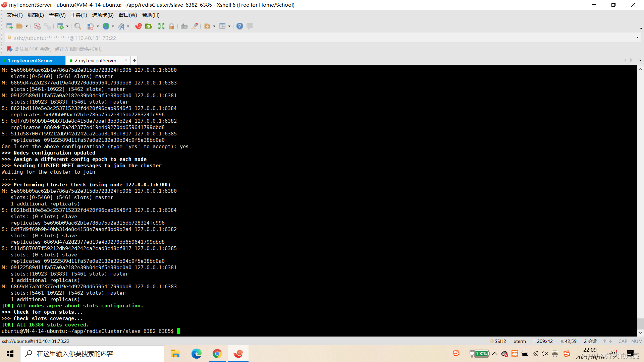Click the layout panes toolbar icon
644x362 pixels.
tap(222, 26)
